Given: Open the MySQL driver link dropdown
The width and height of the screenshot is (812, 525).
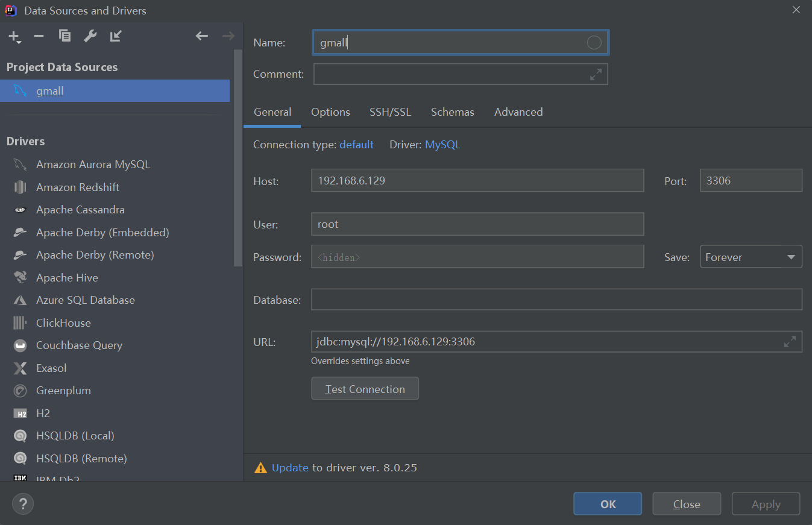Looking at the screenshot, I should click(442, 145).
